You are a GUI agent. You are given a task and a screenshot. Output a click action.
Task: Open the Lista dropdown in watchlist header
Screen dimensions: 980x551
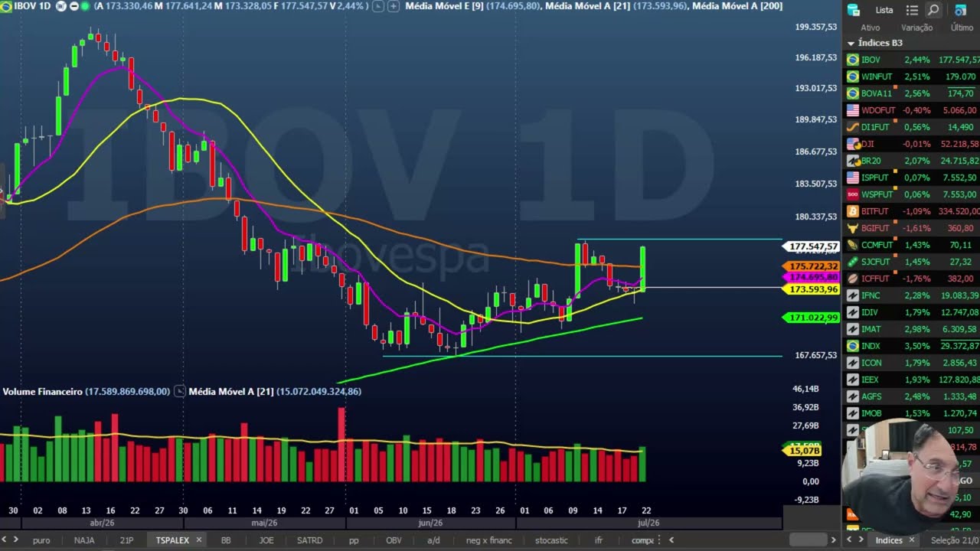click(x=884, y=10)
